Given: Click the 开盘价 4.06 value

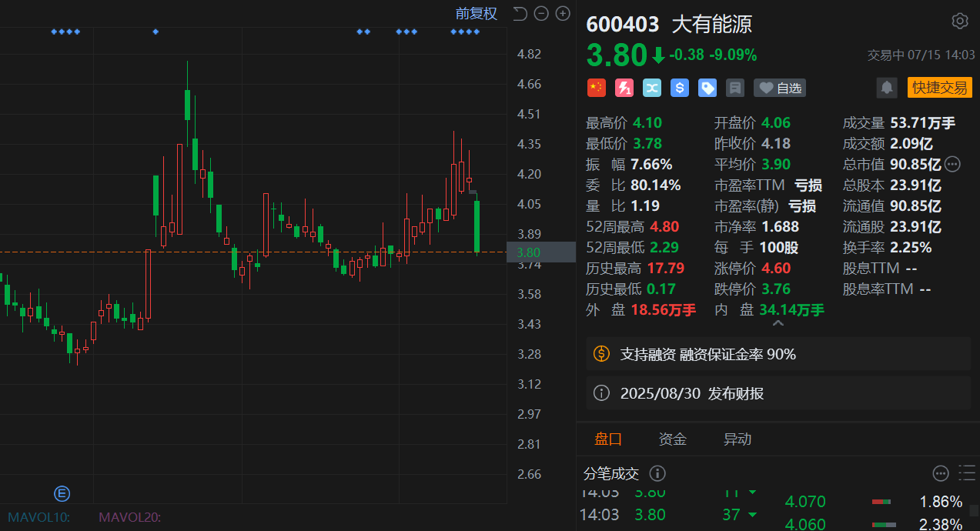Looking at the screenshot, I should point(776,122).
